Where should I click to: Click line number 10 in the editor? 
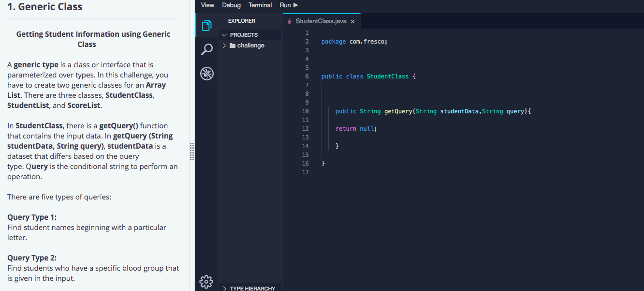306,111
